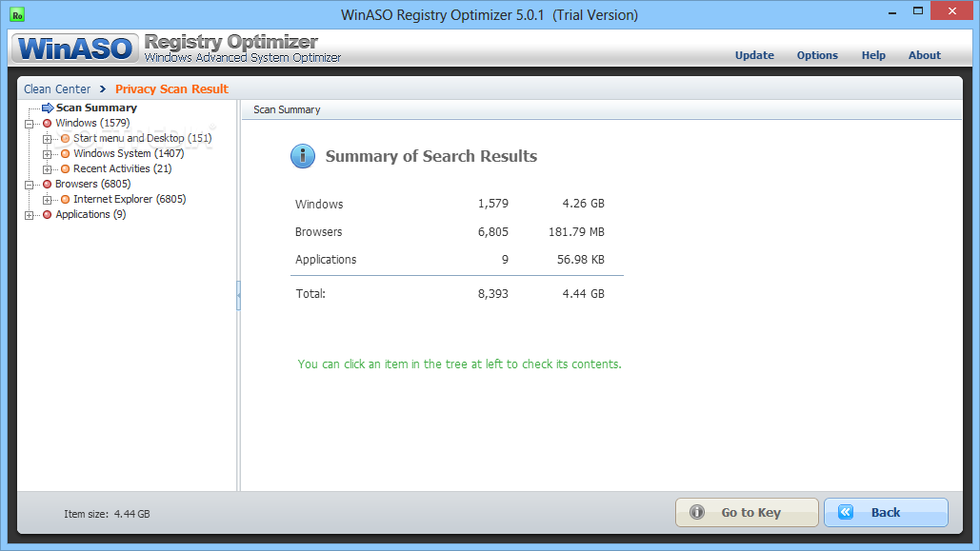Viewport: 980px width, 551px height.
Task: Click the Item size: 4.44 GB status text
Action: coord(107,514)
